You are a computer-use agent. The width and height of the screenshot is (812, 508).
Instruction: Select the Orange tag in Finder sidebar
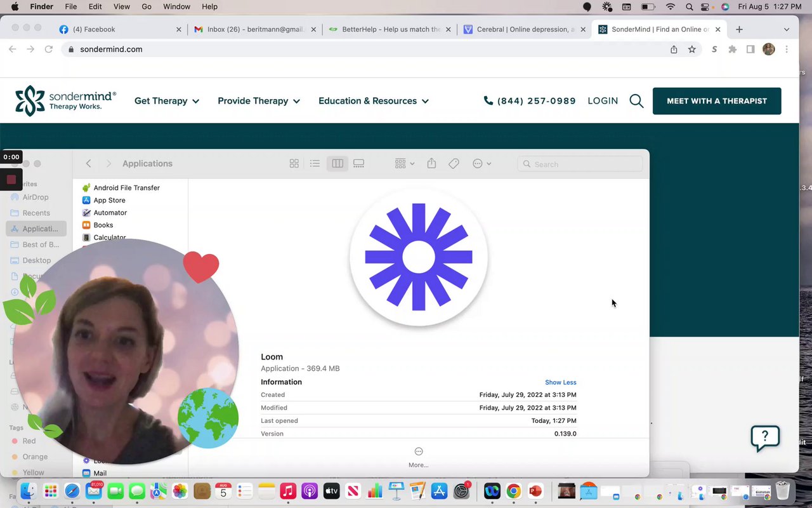click(x=35, y=457)
